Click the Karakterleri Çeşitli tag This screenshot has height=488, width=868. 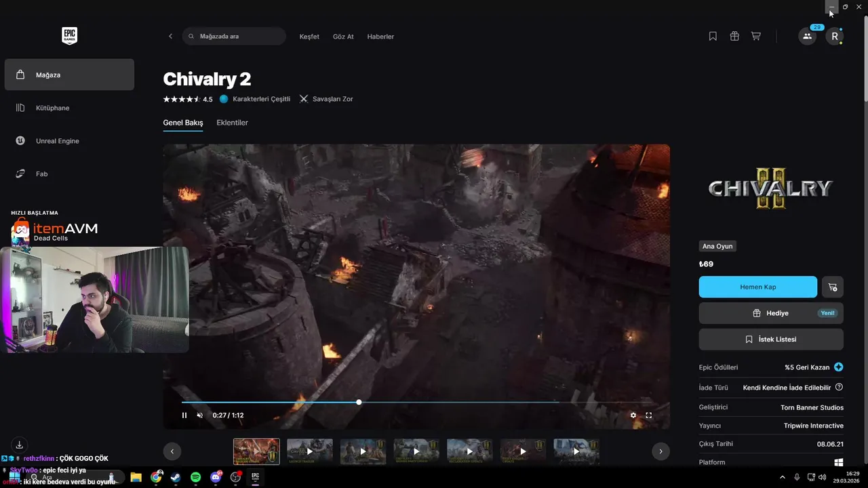pos(255,99)
